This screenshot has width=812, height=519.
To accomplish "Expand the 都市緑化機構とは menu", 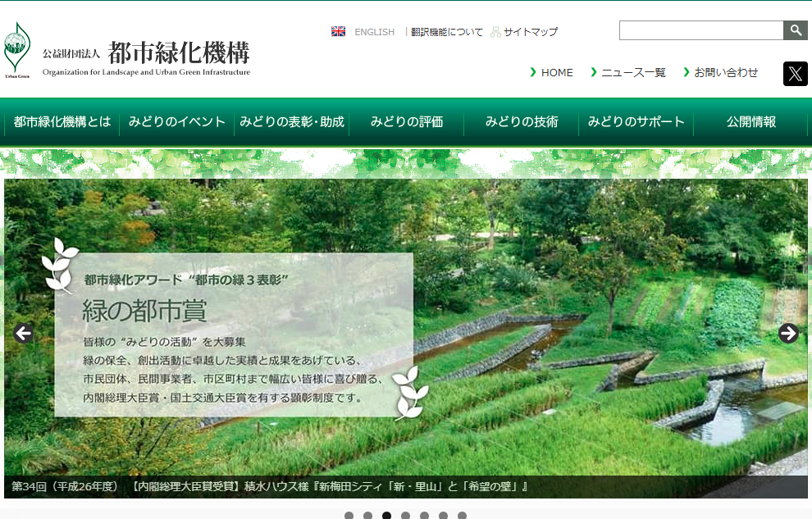I will coord(62,121).
